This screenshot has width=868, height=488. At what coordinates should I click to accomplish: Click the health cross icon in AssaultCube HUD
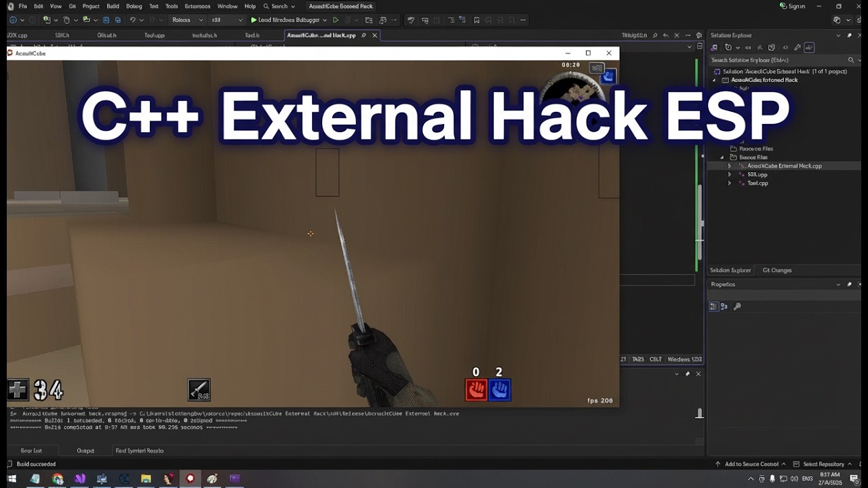(18, 390)
